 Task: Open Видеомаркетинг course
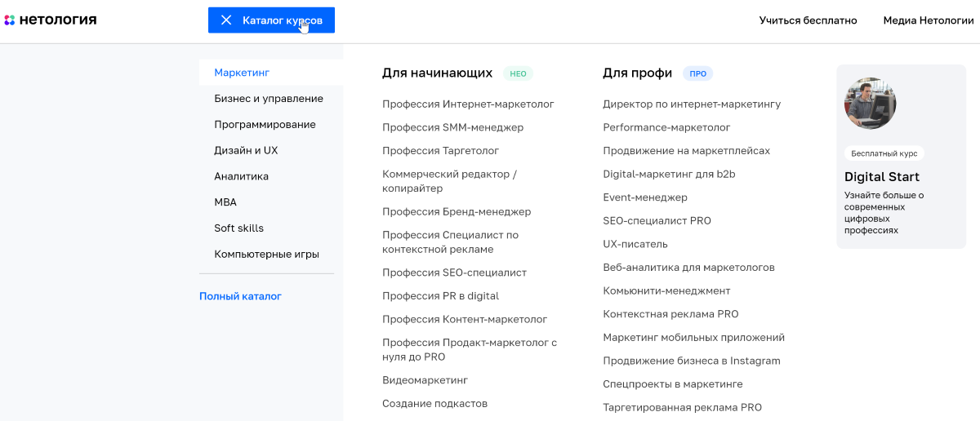coord(425,380)
